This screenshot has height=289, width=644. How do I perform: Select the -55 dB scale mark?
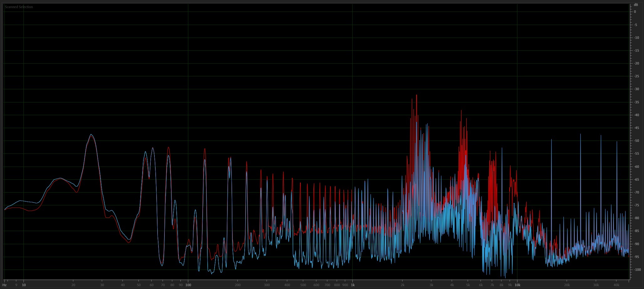636,153
